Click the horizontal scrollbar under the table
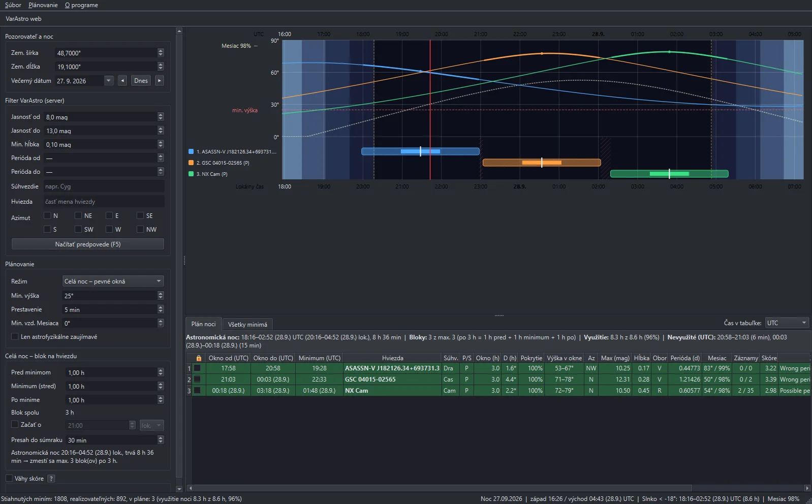 click(442, 488)
